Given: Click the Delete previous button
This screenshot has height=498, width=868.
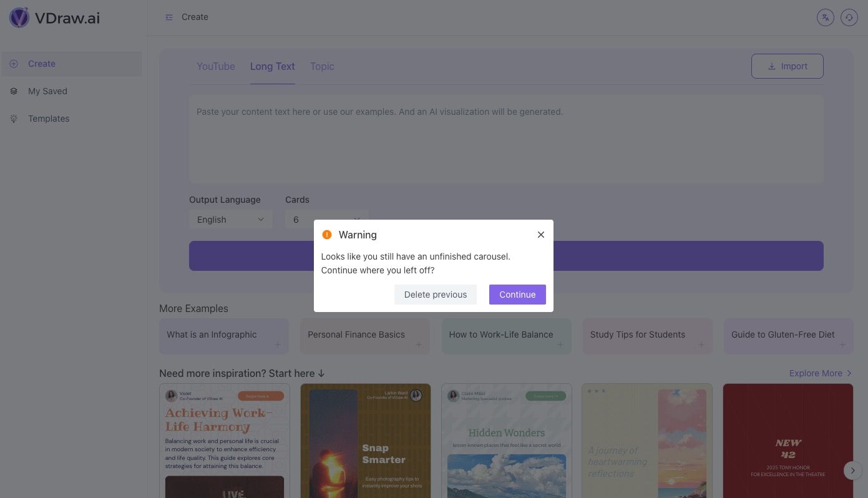Looking at the screenshot, I should pos(435,295).
